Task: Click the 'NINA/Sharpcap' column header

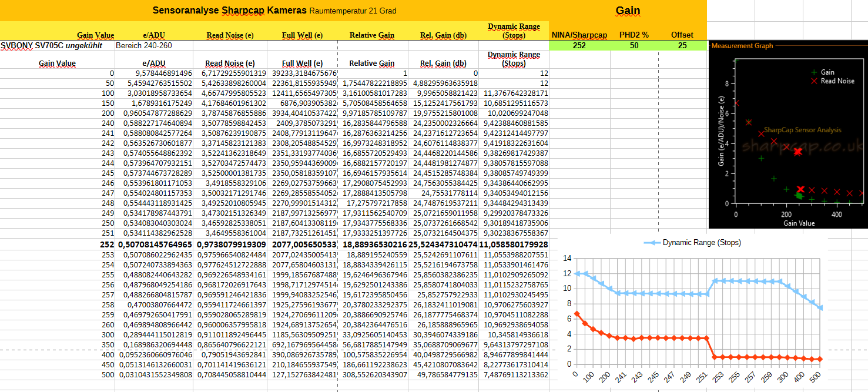Action: pos(579,35)
